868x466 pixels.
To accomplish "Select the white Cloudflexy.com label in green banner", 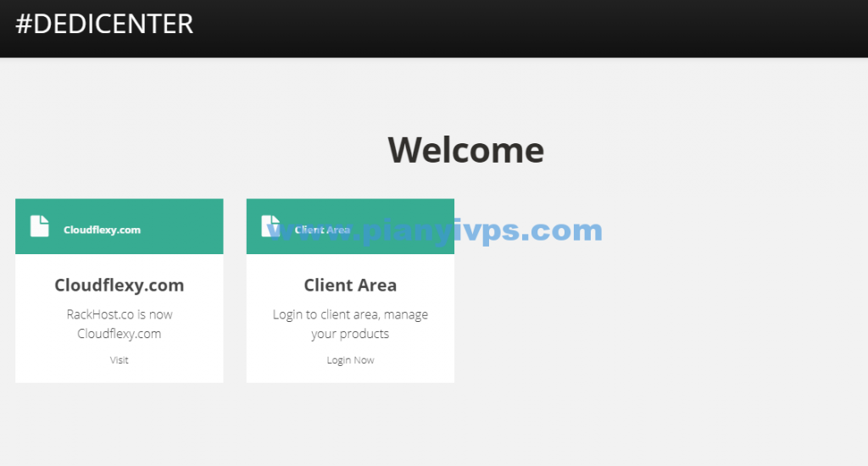I will [102, 230].
